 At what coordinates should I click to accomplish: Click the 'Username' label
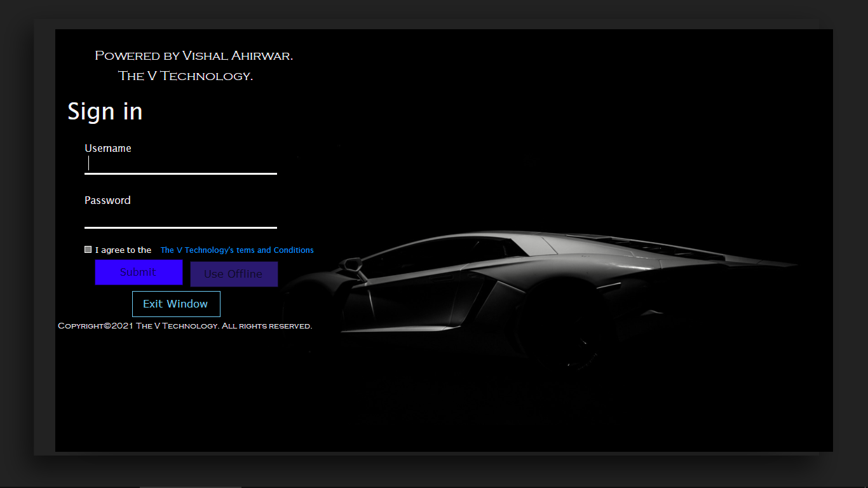[108, 148]
